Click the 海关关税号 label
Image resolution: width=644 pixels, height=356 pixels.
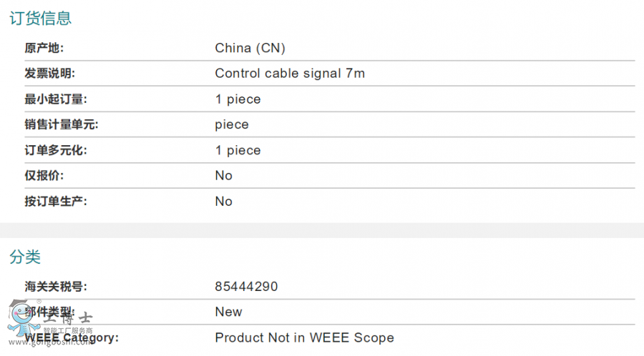click(55, 286)
